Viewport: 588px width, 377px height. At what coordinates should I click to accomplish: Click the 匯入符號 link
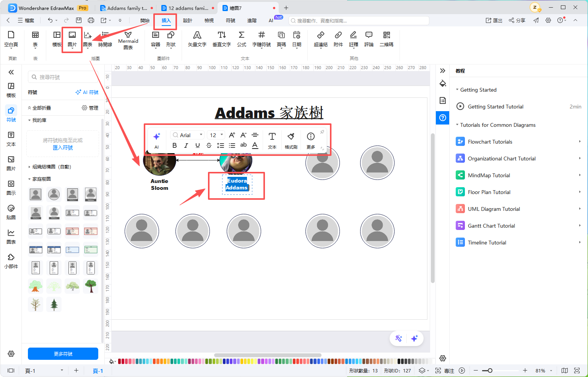(x=63, y=147)
